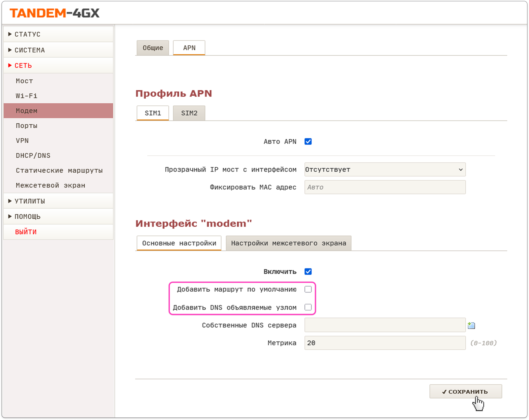Image resolution: width=529 pixels, height=420 pixels.
Task: Click the СОХРАНИТЬ button
Action: point(465,392)
